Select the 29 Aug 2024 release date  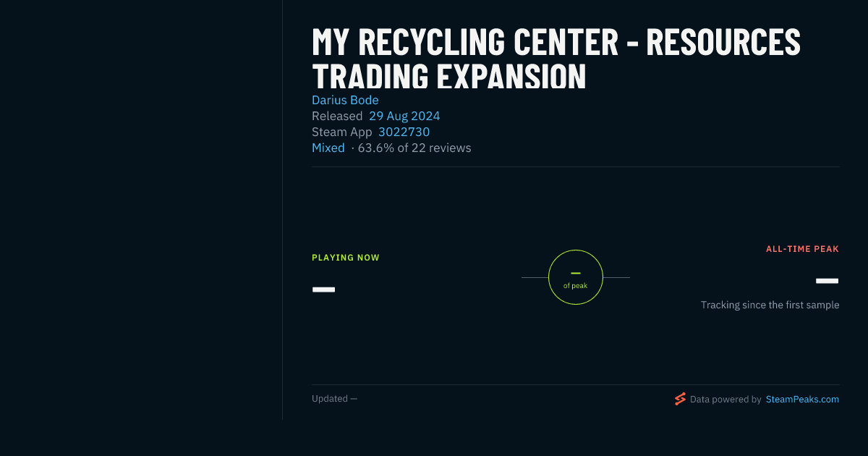click(404, 116)
